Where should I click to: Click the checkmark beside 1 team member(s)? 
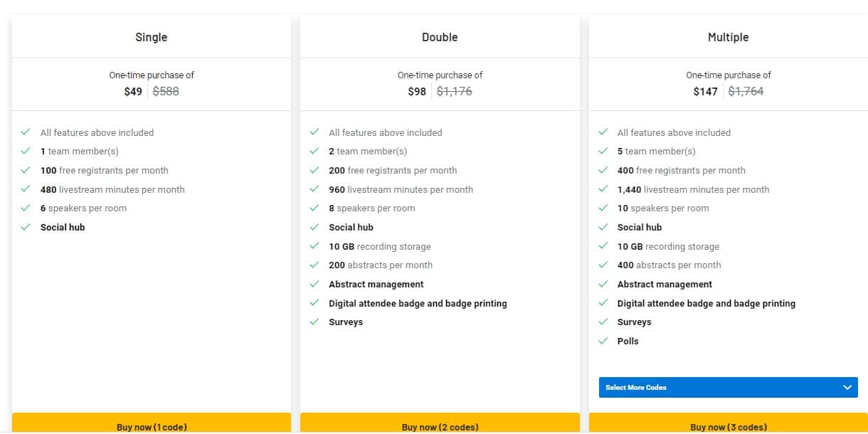pyautogui.click(x=26, y=151)
